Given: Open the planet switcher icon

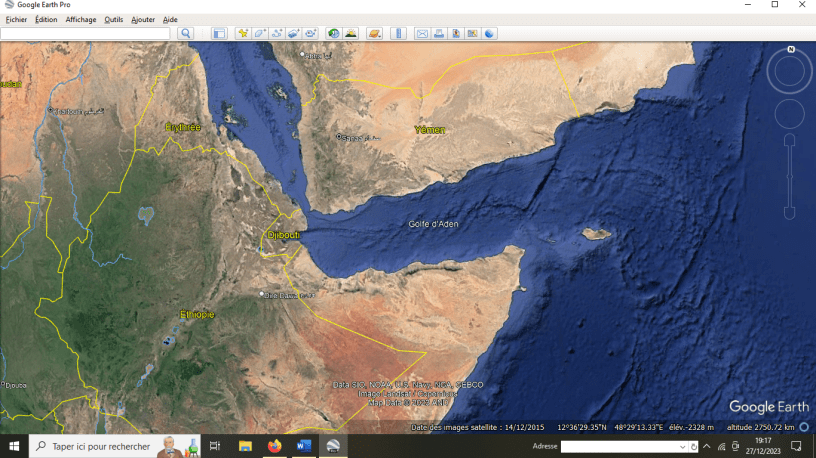Looking at the screenshot, I should (374, 33).
